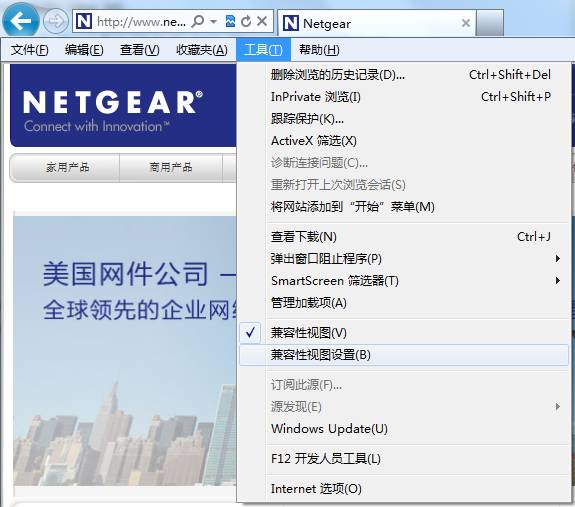Click the URL address input field

point(141,22)
